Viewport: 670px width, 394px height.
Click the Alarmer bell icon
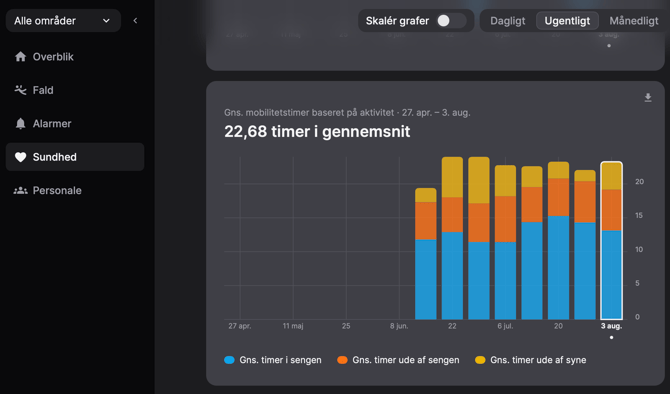tap(21, 123)
